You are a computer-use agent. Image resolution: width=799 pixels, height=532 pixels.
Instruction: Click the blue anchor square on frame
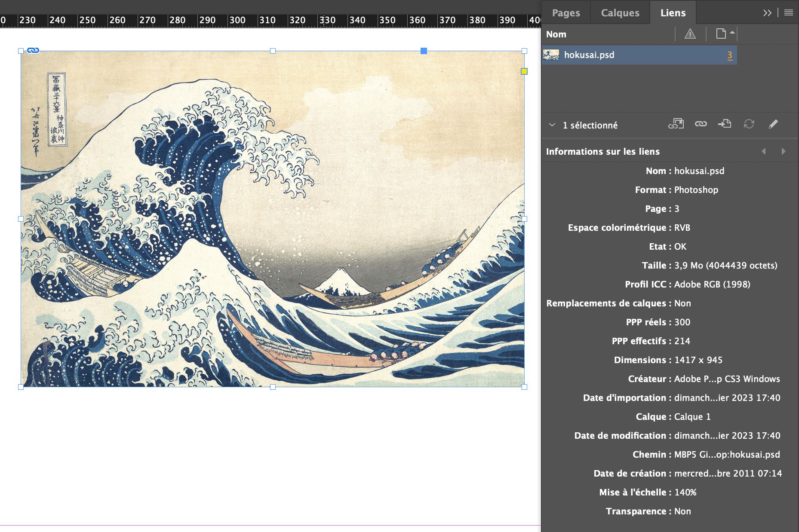(x=424, y=51)
